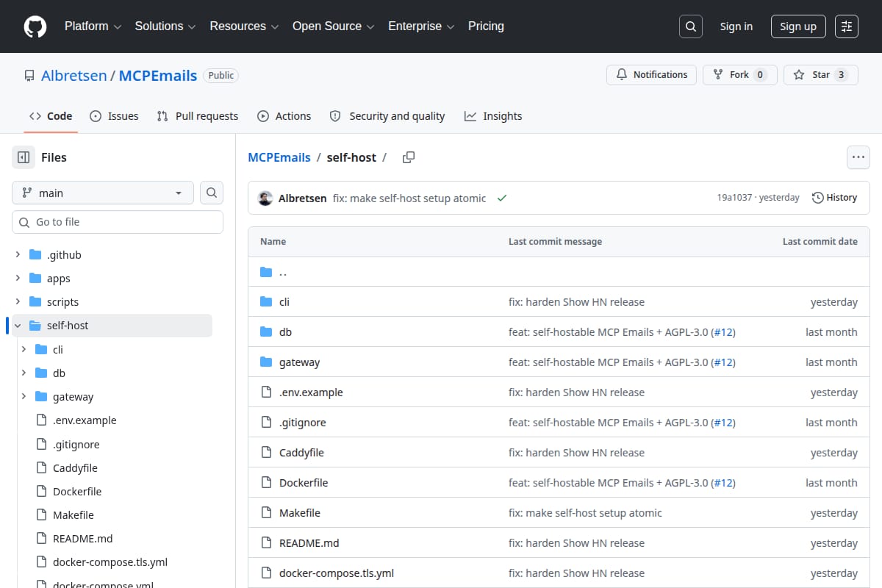The height and width of the screenshot is (588, 882).
Task: Open the search magnifier in the top bar
Action: [x=690, y=26]
